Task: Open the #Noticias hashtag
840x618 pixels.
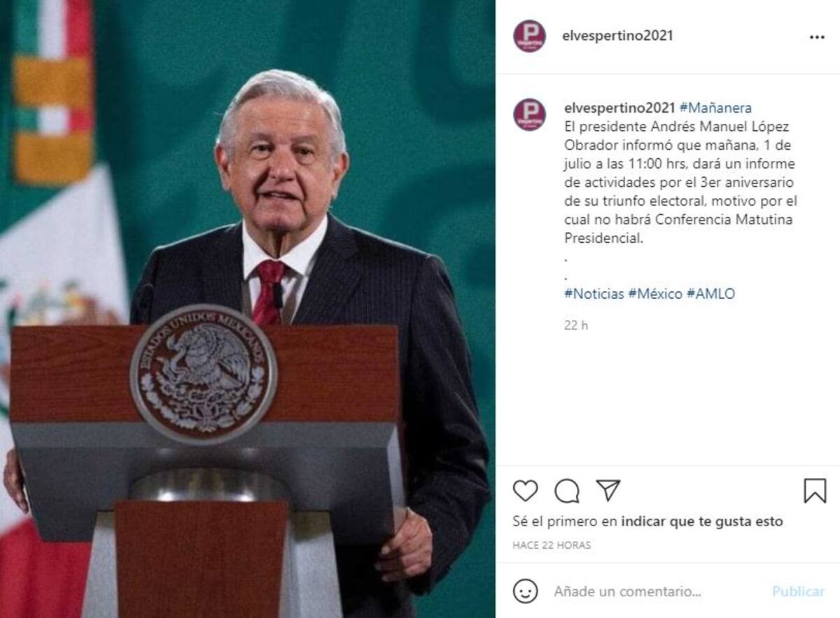Action: [x=594, y=294]
